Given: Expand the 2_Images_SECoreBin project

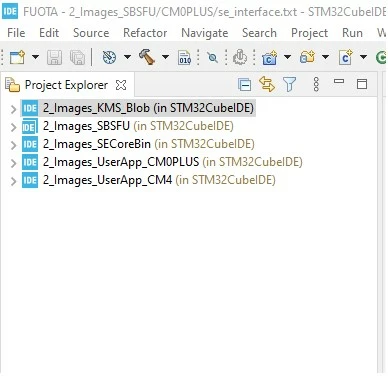Looking at the screenshot, I should [13, 145].
